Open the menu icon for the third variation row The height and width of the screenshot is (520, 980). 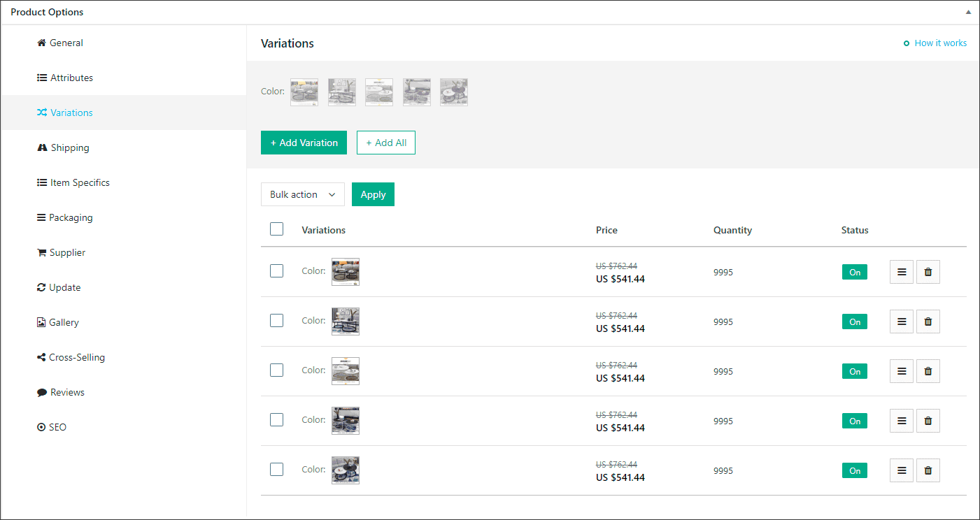coord(902,371)
